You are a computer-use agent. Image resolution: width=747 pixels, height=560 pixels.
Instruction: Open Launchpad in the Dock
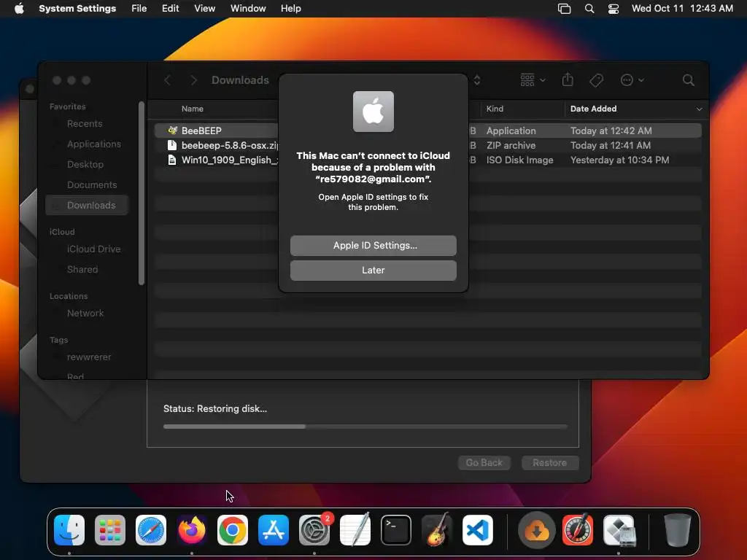[110, 530]
